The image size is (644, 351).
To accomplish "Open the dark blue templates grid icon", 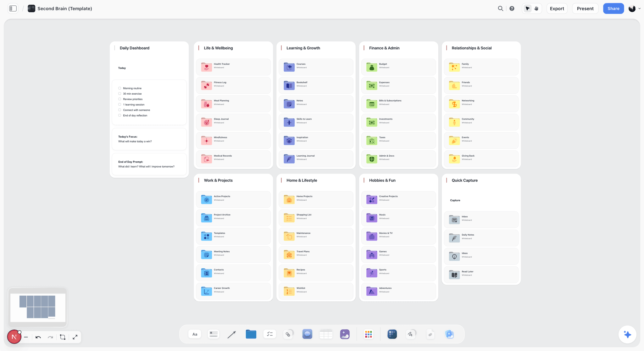I will (392, 334).
